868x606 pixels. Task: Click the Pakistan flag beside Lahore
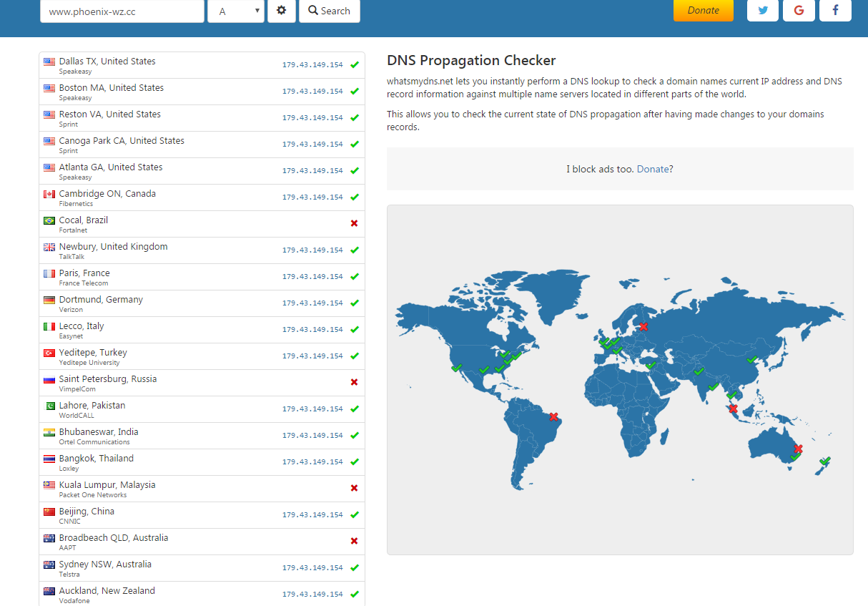(49, 406)
